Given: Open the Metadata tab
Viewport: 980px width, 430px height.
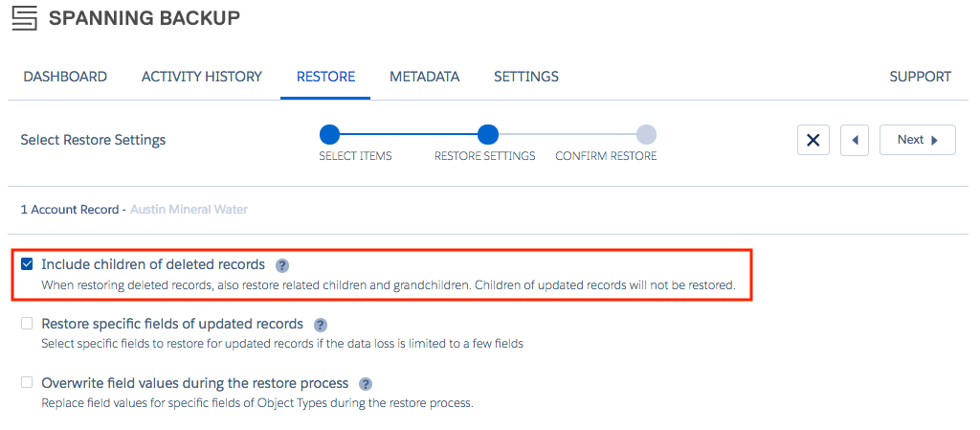Looking at the screenshot, I should tap(424, 77).
